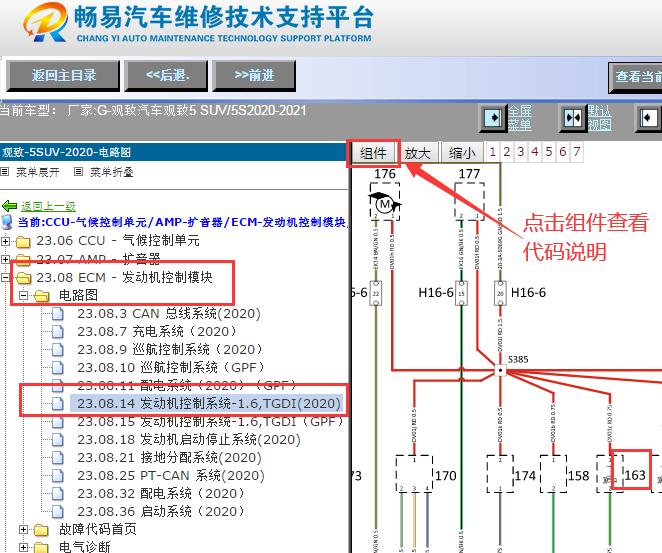The width and height of the screenshot is (662, 553).
Task: Go to diagram page 2
Action: click(507, 152)
